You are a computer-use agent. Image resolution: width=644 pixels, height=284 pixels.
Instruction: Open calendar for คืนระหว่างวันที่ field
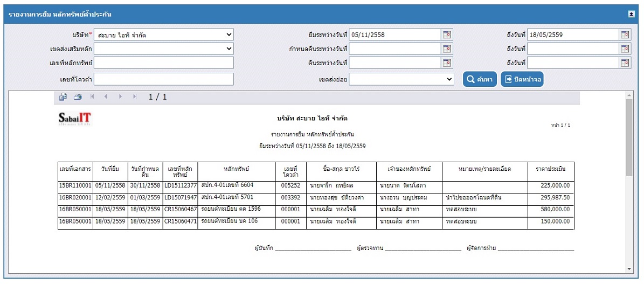[x=447, y=63]
